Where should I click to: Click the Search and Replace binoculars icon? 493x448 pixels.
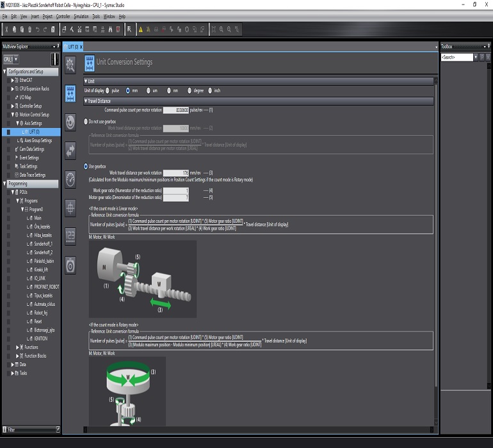110,29
